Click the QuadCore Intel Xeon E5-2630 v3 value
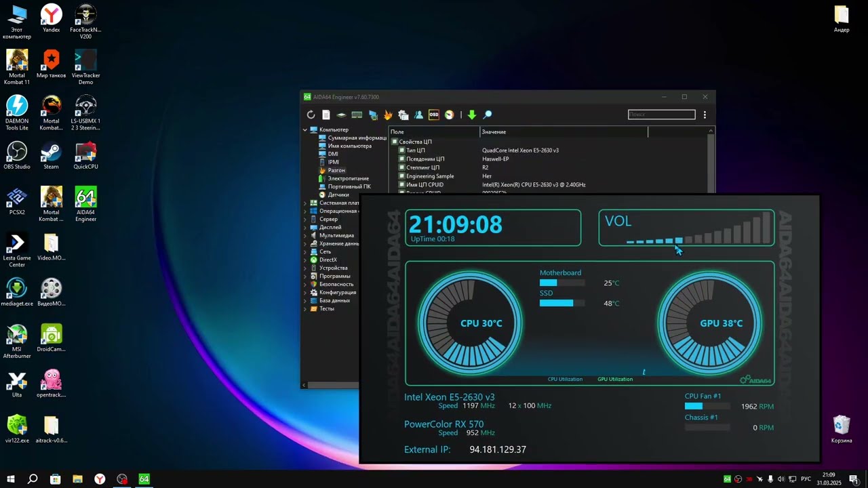 520,150
